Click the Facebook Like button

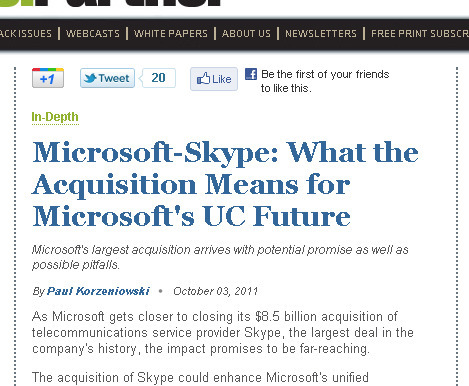(x=214, y=79)
